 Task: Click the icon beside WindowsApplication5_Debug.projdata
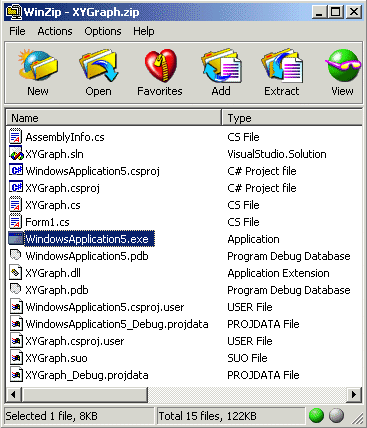16,324
